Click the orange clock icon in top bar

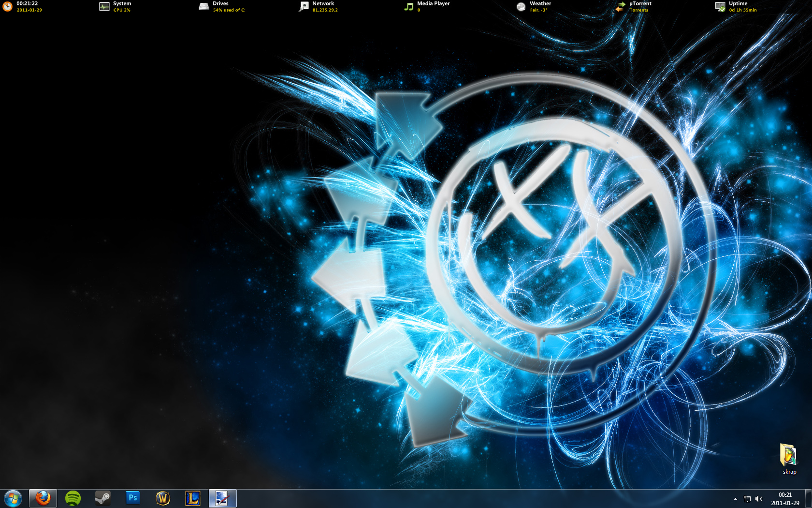point(8,6)
